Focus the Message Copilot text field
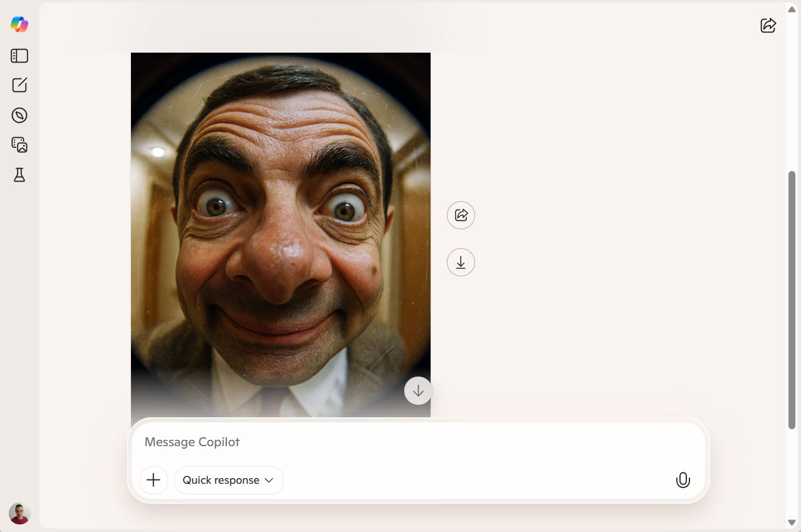Screen dimensions: 801x532 [x=414, y=442]
